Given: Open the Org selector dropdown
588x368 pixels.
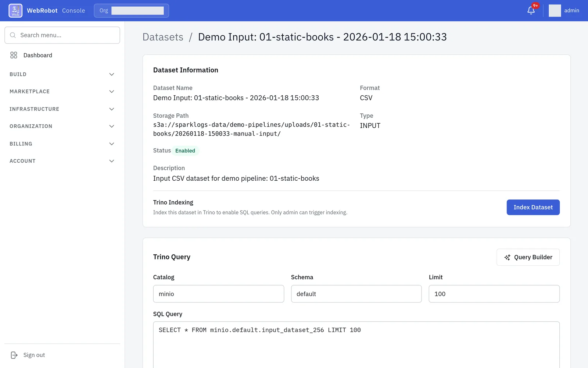Looking at the screenshot, I should pyautogui.click(x=132, y=11).
